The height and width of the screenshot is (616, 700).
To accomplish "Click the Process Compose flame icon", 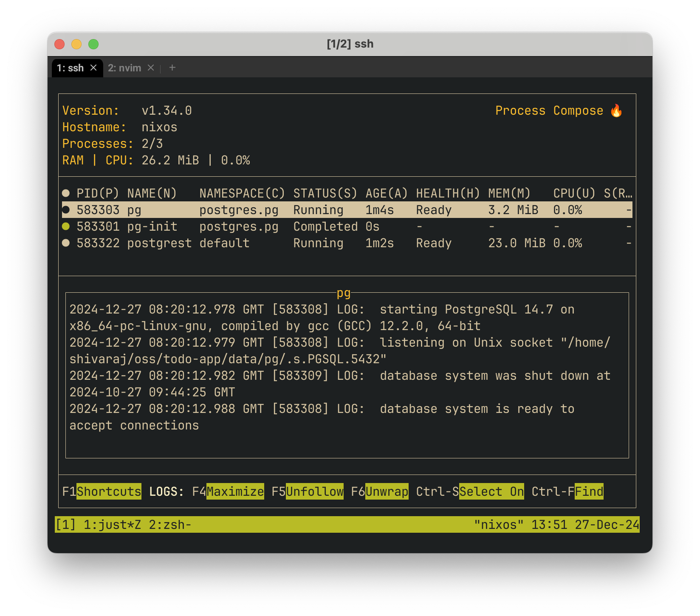I will coord(617,110).
